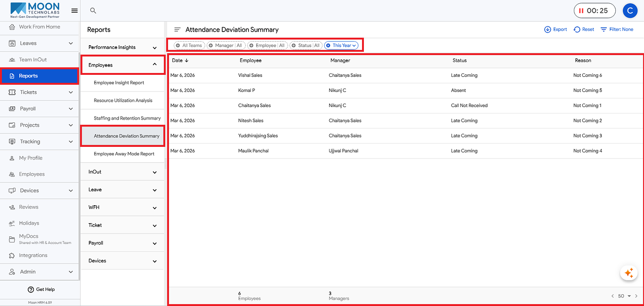Screen dimensions: 644x306
Task: Select the Maulik Panchal row
Action: (406, 151)
